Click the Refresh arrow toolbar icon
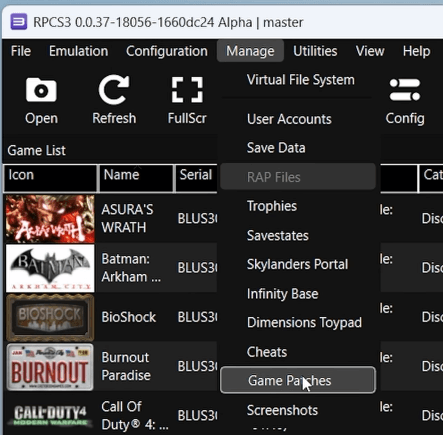Image resolution: width=443 pixels, height=435 pixels. point(114,89)
